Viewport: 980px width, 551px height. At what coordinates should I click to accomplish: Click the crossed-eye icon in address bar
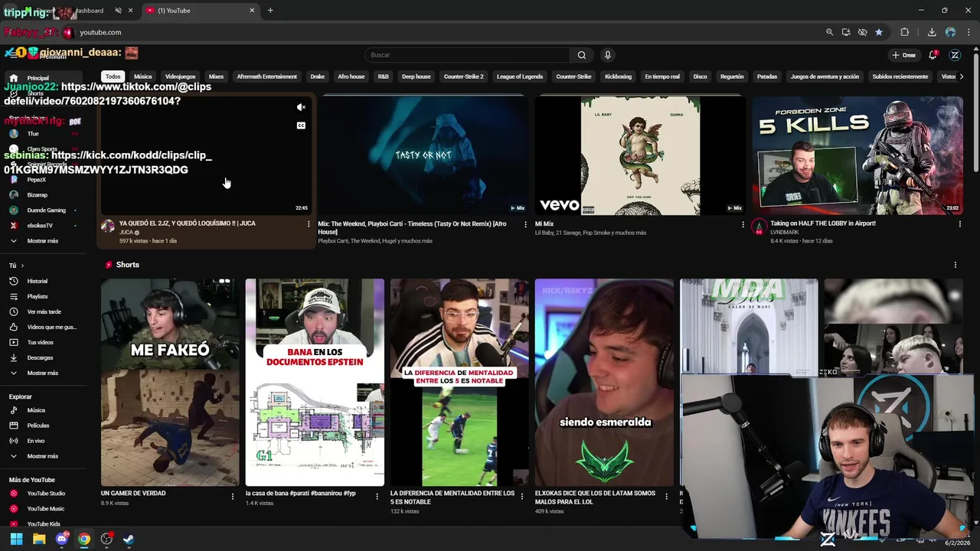click(x=863, y=32)
